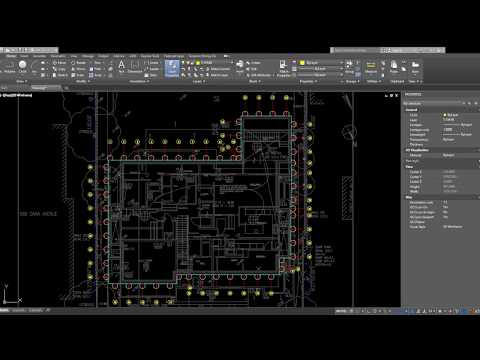Select the Arc tool in Draw panel
Viewport: 480px width, 360px height.
pos(34,67)
